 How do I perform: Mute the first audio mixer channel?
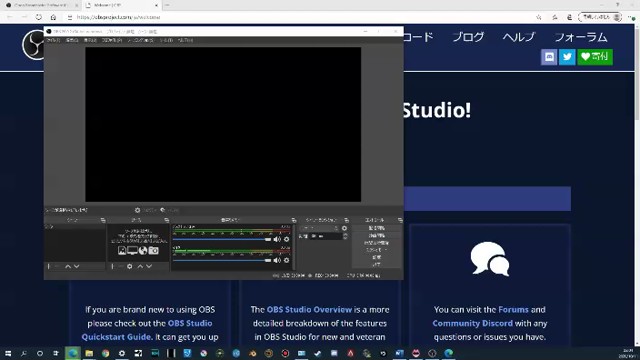tap(277, 239)
